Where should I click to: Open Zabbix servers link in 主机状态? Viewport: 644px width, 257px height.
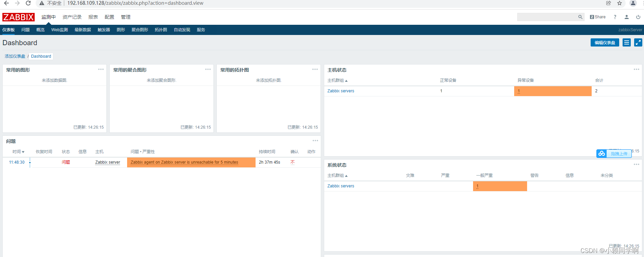click(x=341, y=91)
